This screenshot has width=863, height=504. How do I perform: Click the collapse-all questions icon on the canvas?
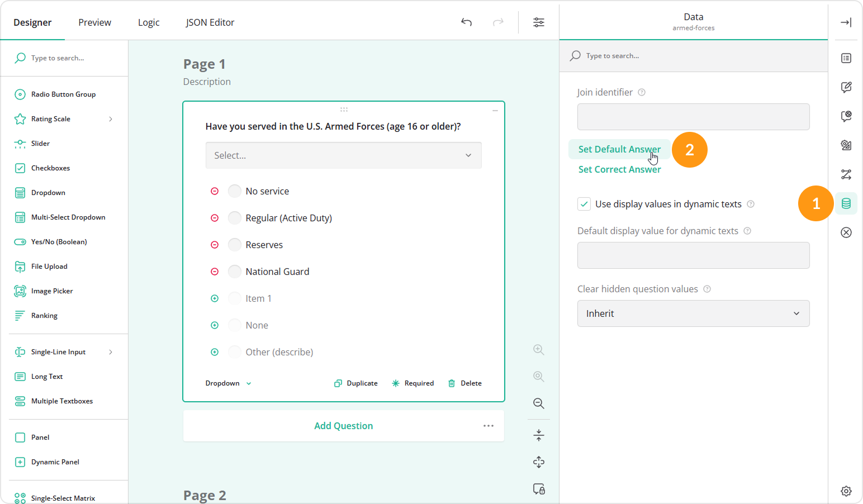tap(538, 435)
